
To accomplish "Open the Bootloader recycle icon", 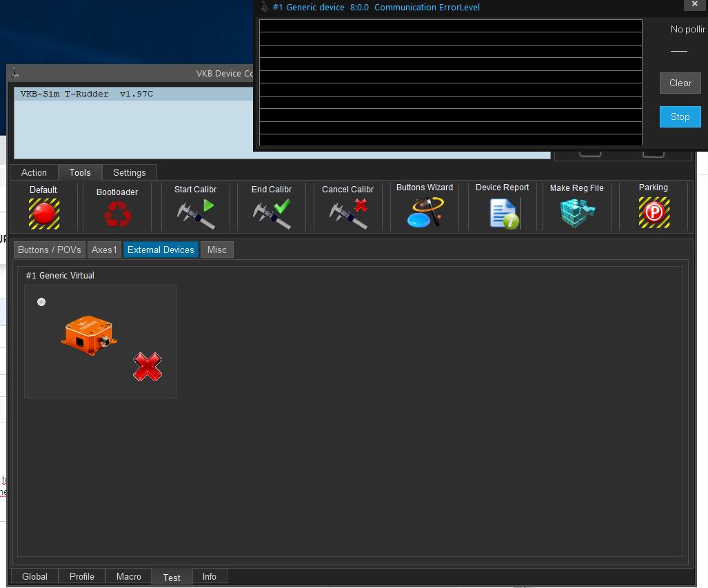I will pos(117,214).
